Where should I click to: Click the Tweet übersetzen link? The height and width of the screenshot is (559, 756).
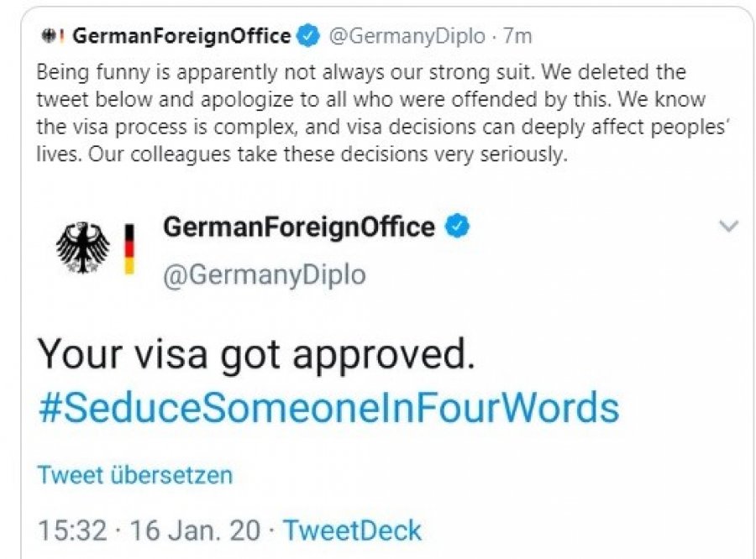point(134,475)
